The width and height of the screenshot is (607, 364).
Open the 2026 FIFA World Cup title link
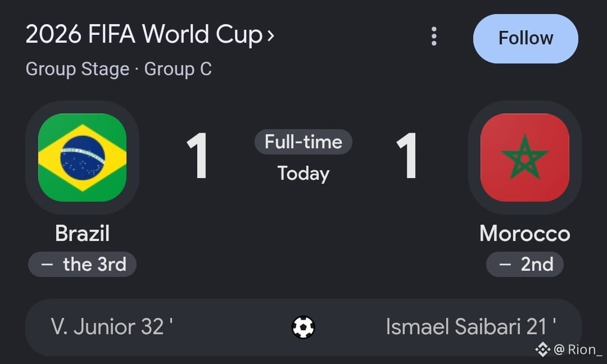144,34
